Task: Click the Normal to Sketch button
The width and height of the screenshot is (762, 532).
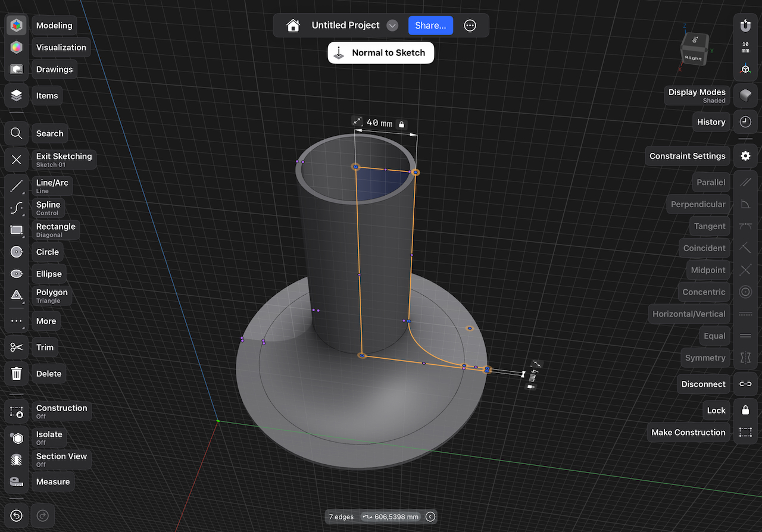Action: [x=381, y=53]
